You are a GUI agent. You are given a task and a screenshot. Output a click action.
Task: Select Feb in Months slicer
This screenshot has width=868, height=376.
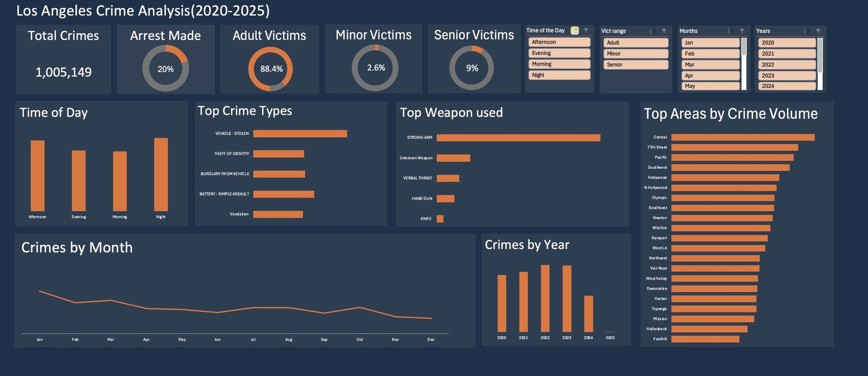(x=710, y=53)
